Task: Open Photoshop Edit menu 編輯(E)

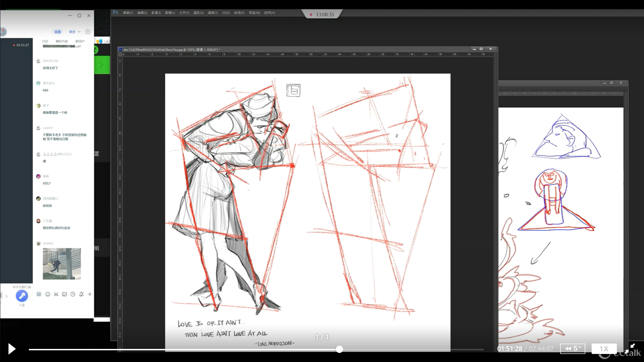Action: tap(142, 13)
